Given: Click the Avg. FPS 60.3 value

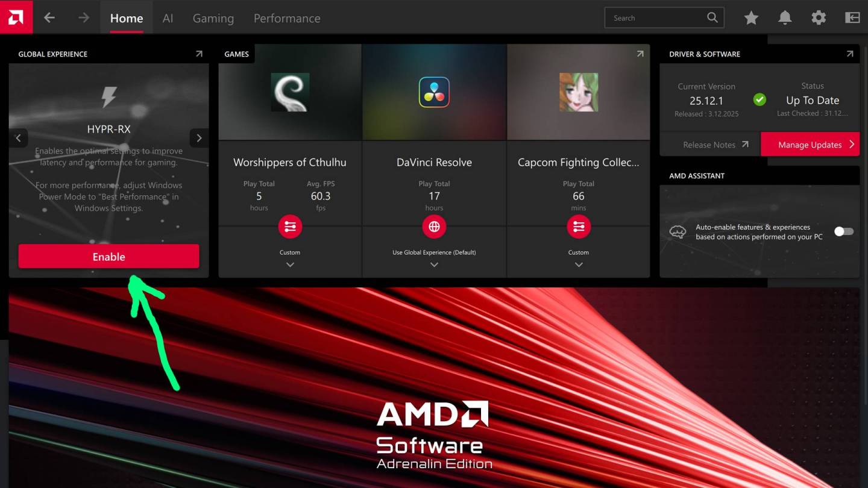Looking at the screenshot, I should [321, 196].
